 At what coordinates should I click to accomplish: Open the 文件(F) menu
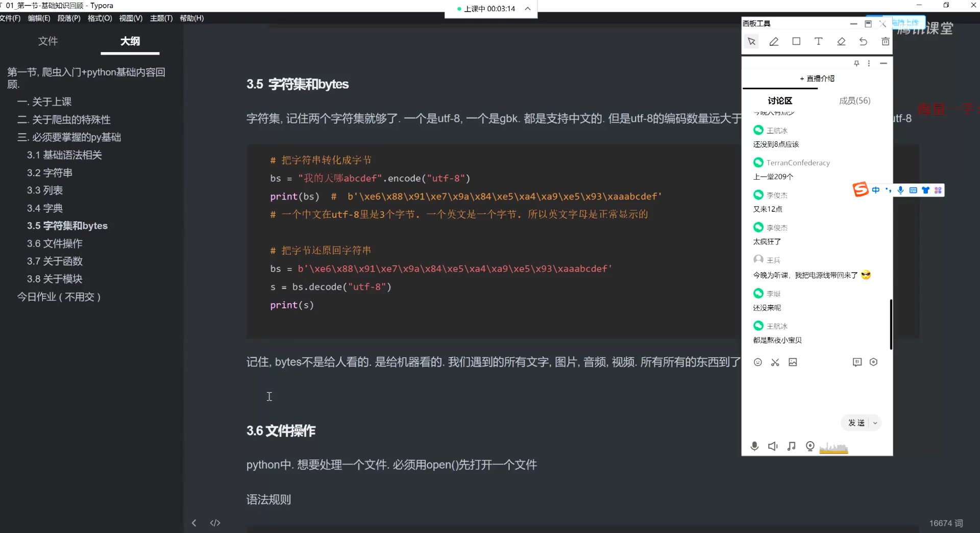[10, 18]
